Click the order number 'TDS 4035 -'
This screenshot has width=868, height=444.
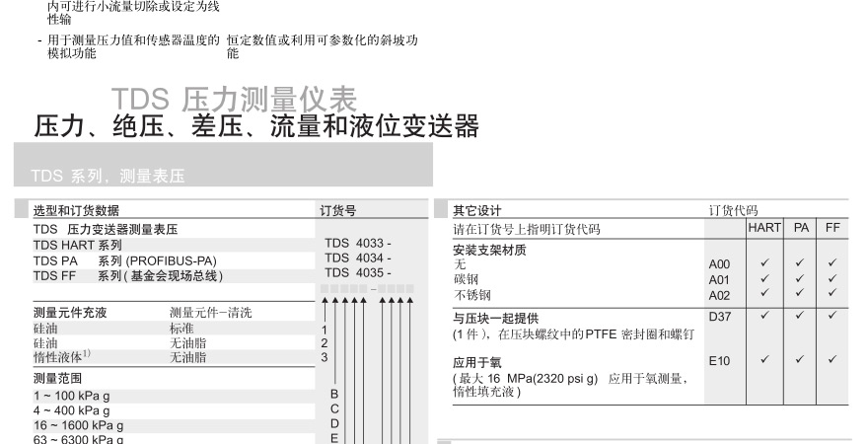point(358,273)
